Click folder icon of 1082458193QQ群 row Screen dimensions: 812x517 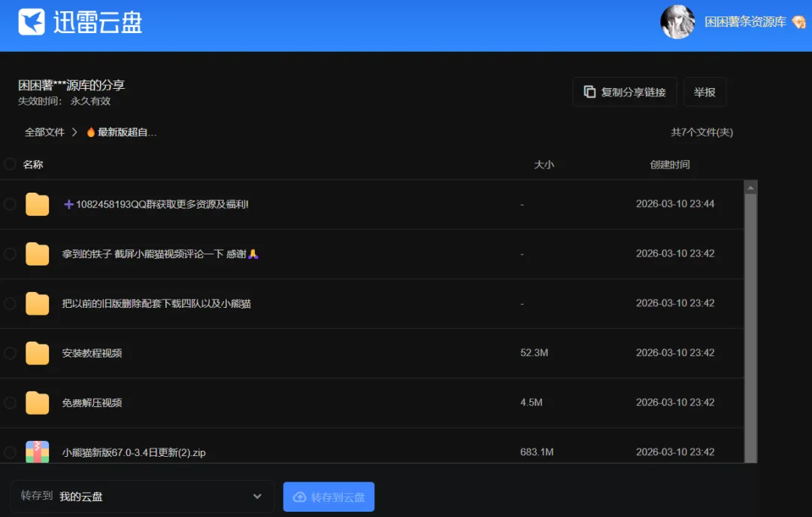coord(38,204)
